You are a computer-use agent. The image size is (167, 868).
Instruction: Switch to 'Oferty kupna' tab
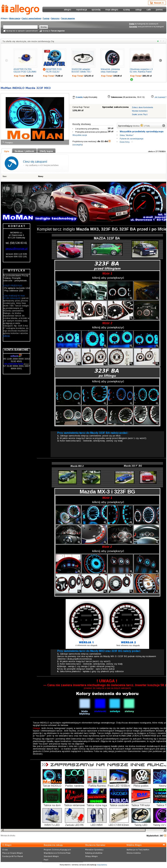click(x=46, y=151)
